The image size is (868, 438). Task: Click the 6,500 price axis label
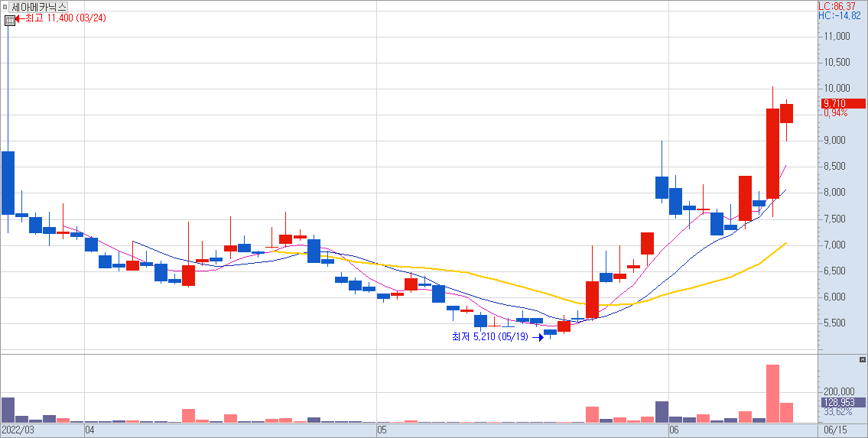(x=835, y=271)
